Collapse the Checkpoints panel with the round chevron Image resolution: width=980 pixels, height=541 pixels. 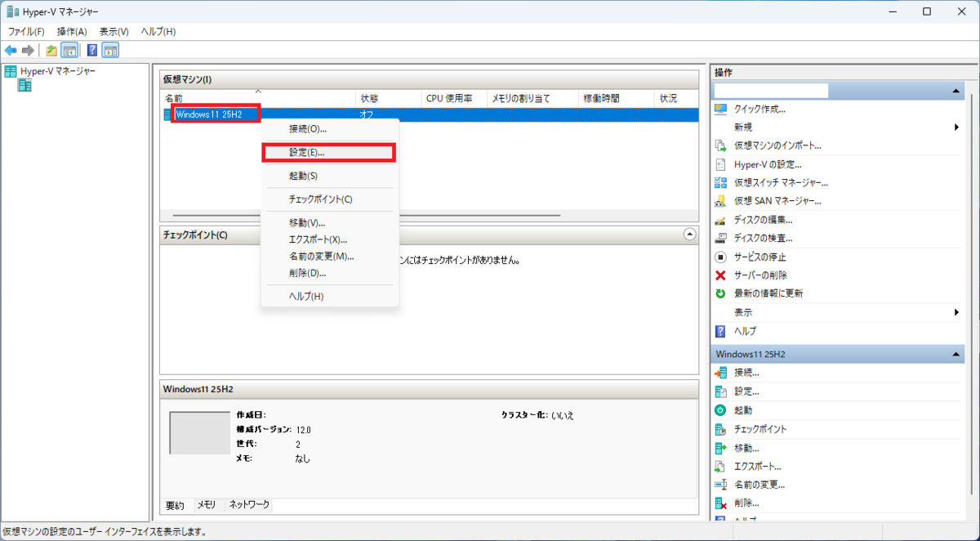(x=690, y=235)
